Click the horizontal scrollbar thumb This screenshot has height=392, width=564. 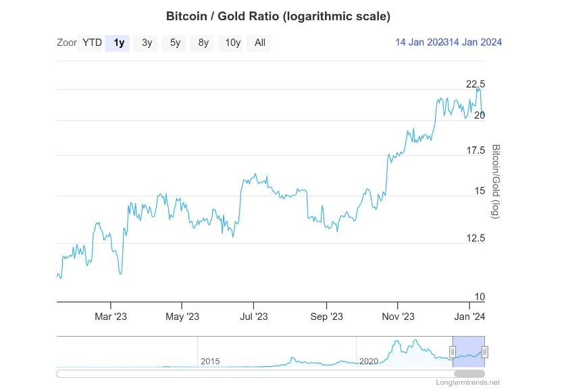469,374
